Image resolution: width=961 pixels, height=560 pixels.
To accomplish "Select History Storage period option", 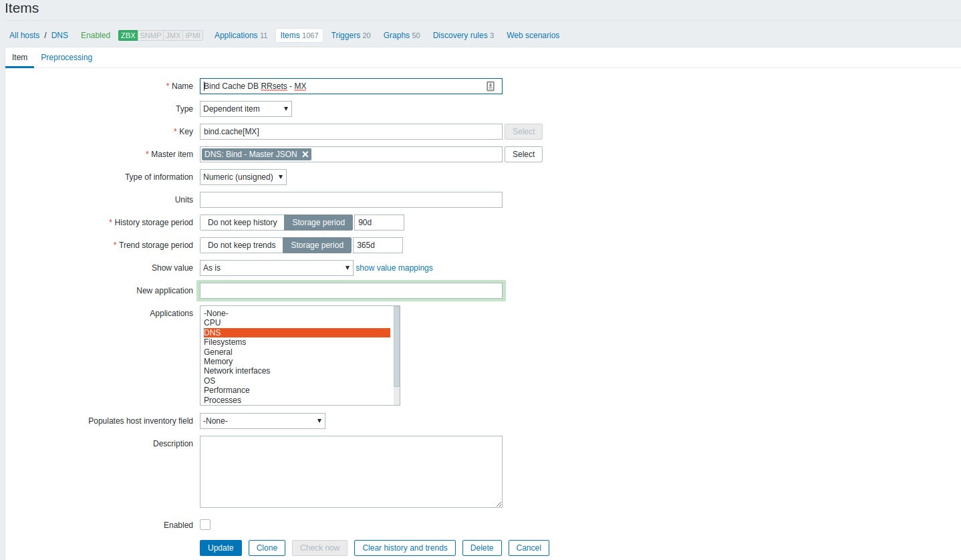I will pos(319,223).
